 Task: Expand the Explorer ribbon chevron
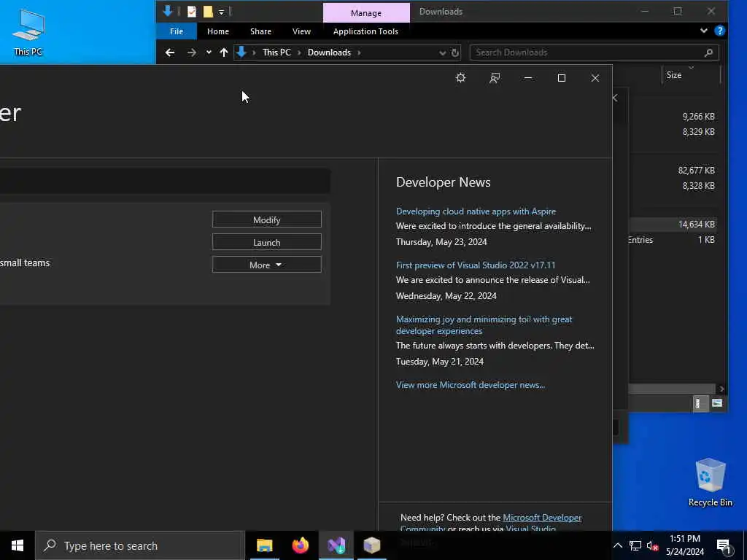click(x=703, y=31)
